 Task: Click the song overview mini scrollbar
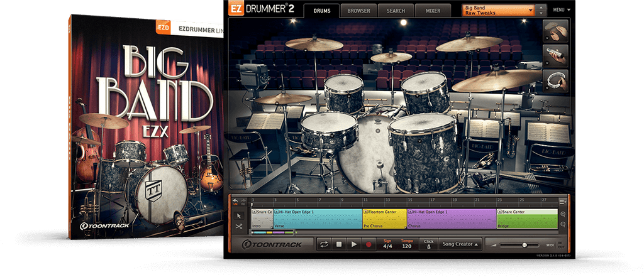[274, 232]
